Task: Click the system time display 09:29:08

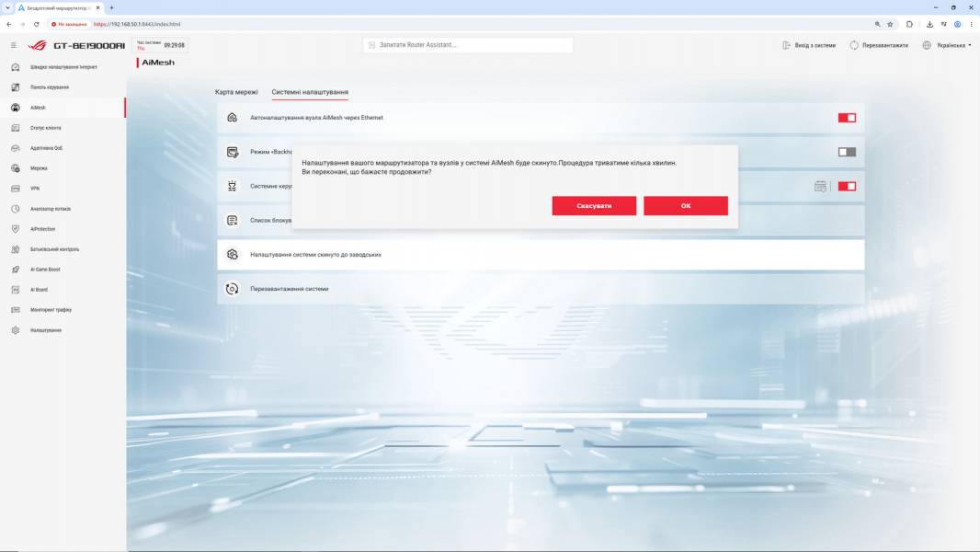Action: pyautogui.click(x=175, y=45)
